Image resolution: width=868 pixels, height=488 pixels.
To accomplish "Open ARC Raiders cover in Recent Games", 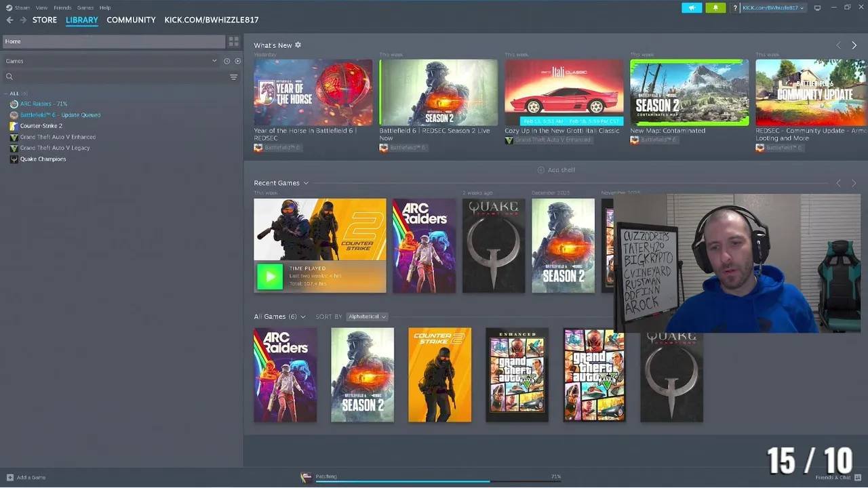I will point(424,245).
